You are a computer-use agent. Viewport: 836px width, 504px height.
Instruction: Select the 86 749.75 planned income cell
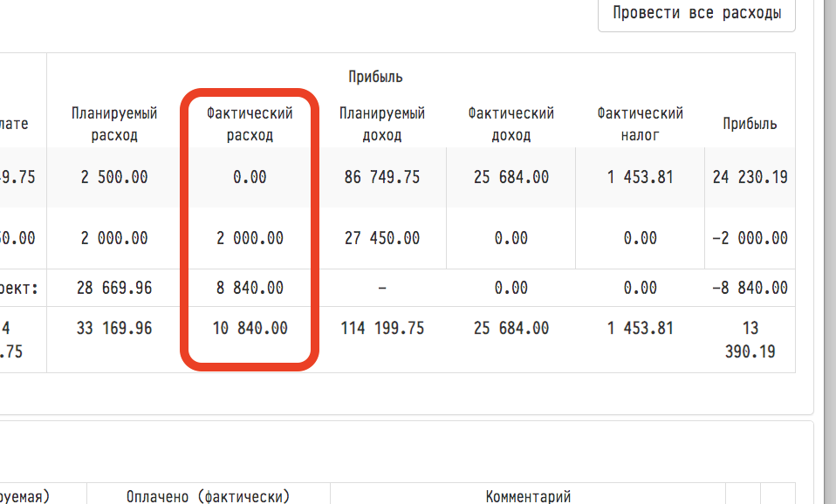pos(382,177)
